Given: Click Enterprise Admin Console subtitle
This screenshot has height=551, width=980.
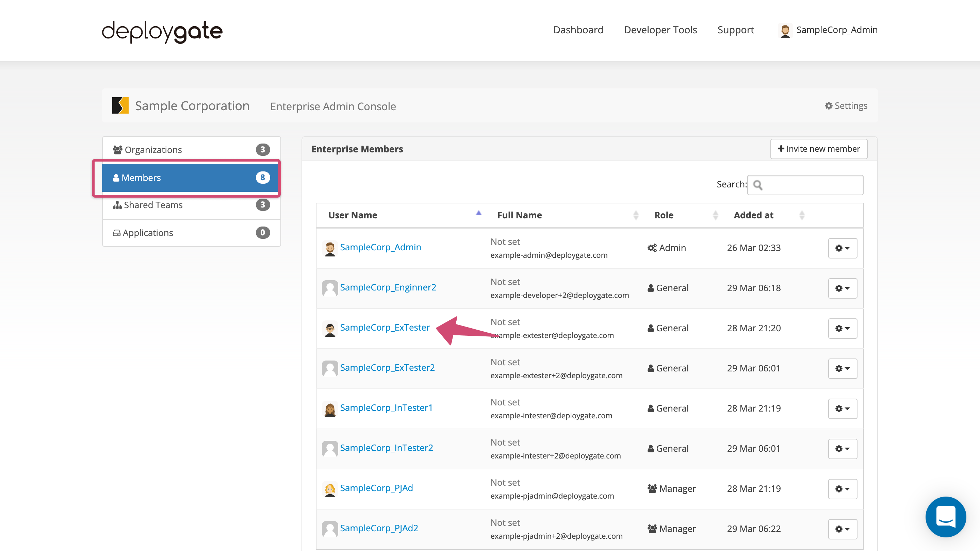Looking at the screenshot, I should (333, 106).
